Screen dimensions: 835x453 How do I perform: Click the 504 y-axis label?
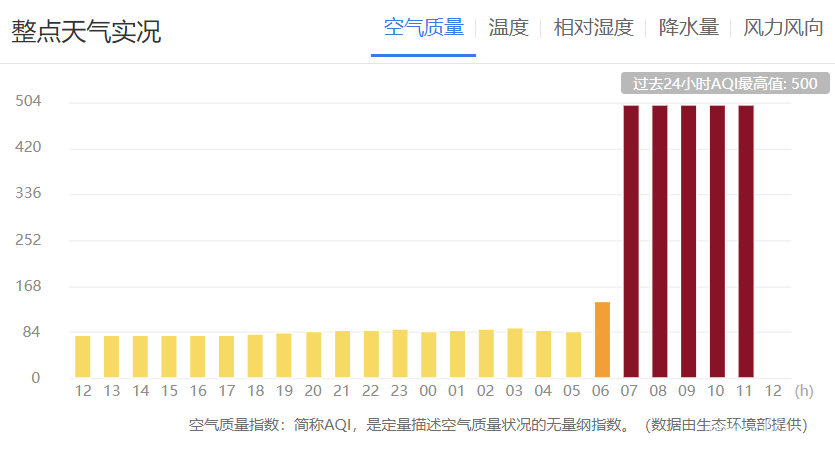pos(27,102)
